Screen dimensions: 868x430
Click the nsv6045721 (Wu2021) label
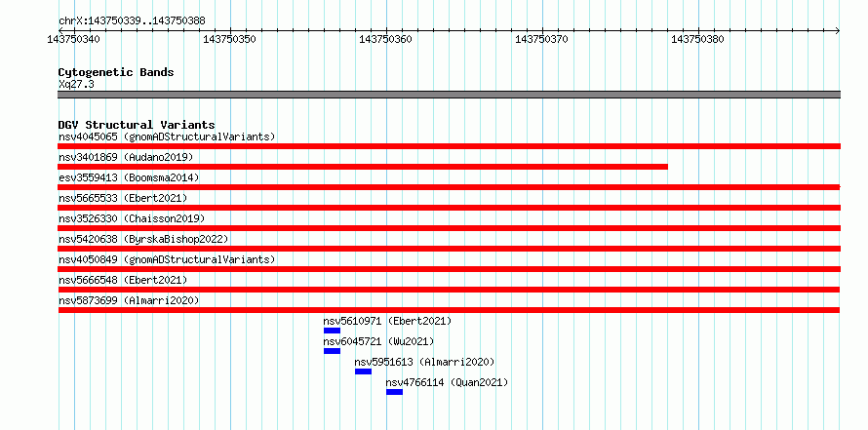(x=378, y=341)
